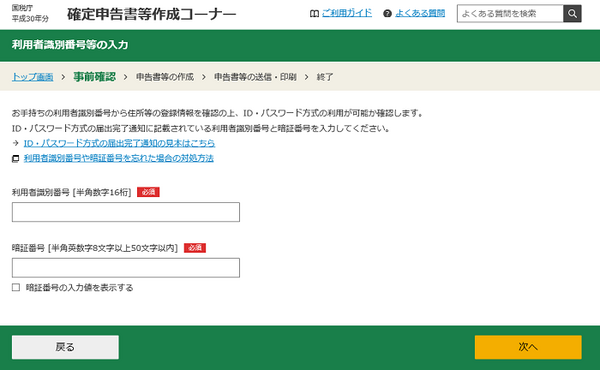Focus the 利用者識別番号 input field
Image resolution: width=600 pixels, height=370 pixels.
click(126, 212)
